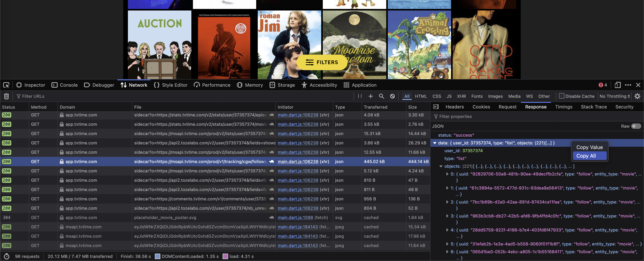This screenshot has width=644, height=261.
Task: Filter requests by CSS type
Action: click(x=437, y=96)
